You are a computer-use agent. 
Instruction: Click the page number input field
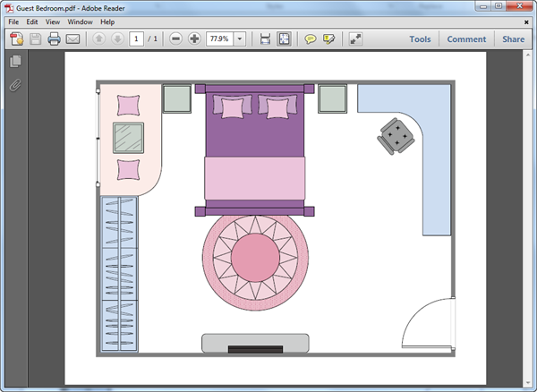136,39
